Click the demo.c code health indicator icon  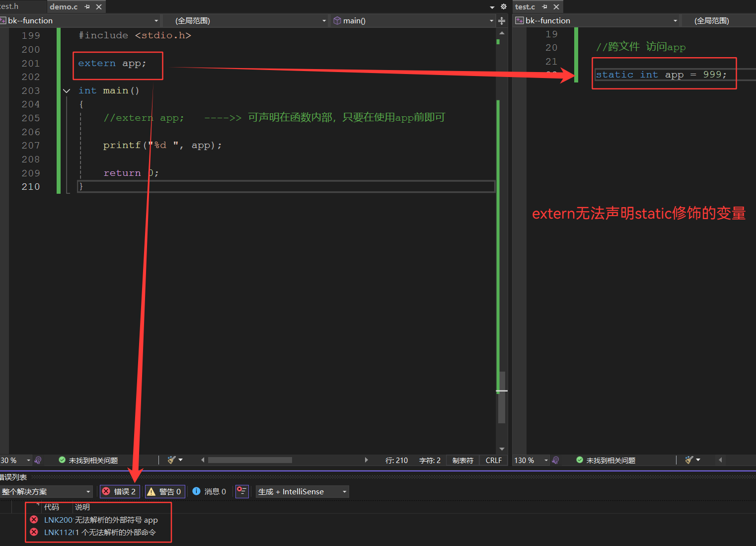[x=38, y=461]
